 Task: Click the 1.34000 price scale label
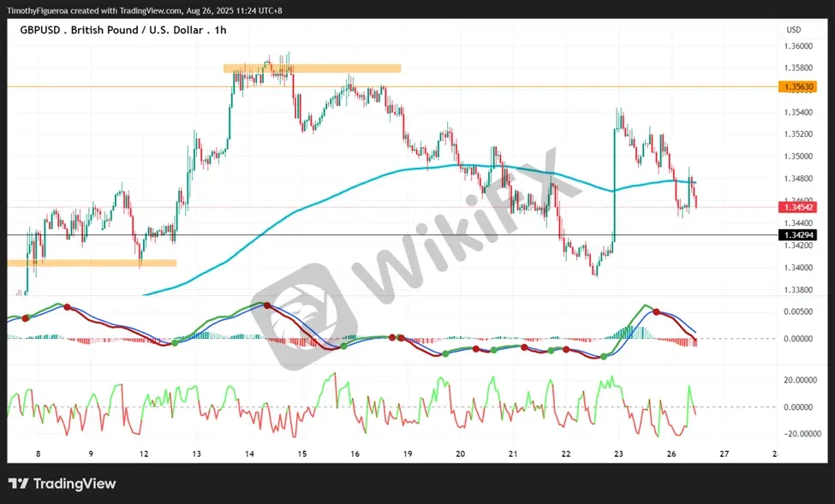coord(798,268)
